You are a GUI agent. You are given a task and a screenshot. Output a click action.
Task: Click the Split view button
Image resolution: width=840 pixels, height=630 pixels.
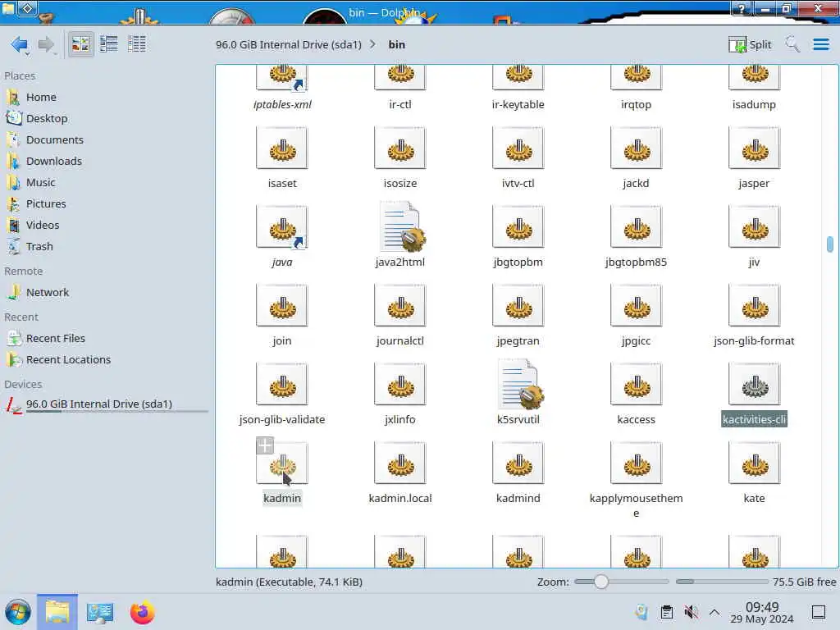pyautogui.click(x=750, y=44)
